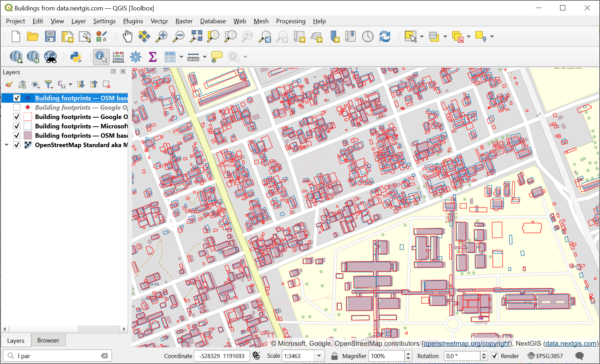Click the EPSG:3857 CRS button

(545, 356)
